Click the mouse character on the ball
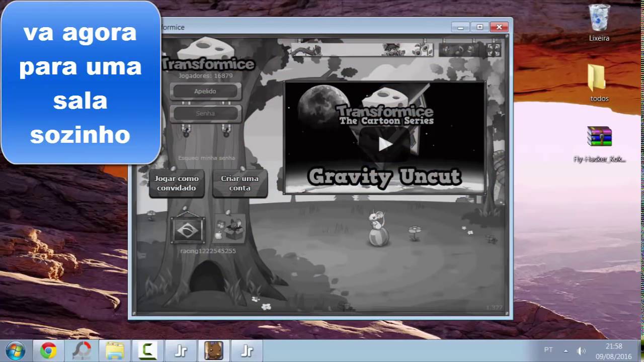Image resolution: width=644 pixels, height=362 pixels. pos(377,228)
